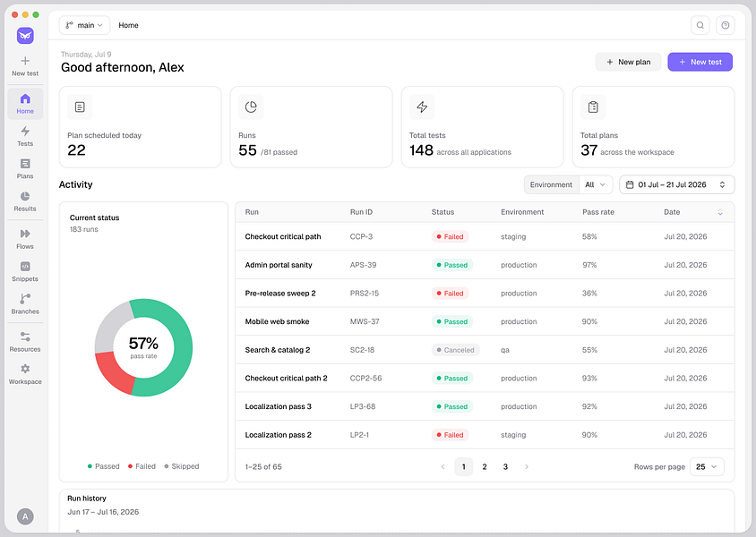This screenshot has width=756, height=537.
Task: Open the Tests section in the sidebar
Action: pos(25,136)
